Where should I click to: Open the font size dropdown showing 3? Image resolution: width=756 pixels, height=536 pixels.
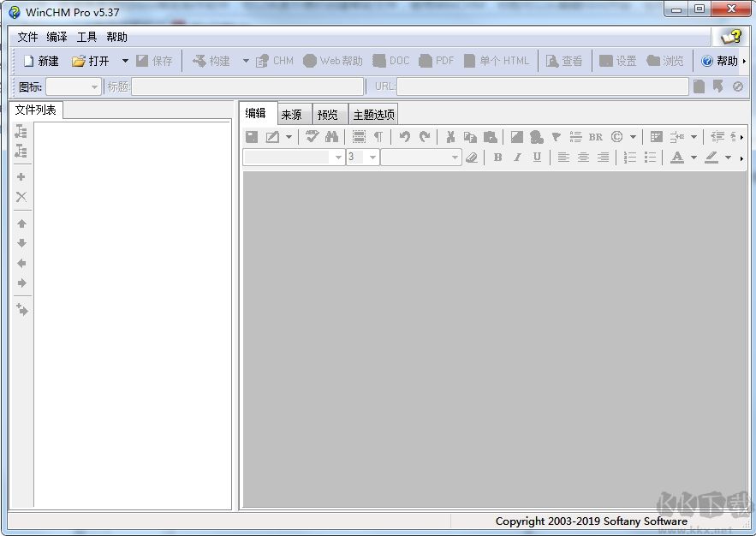[x=372, y=158]
